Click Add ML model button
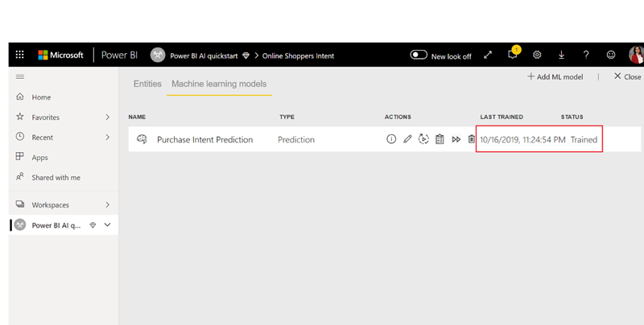This screenshot has width=644, height=325. [x=555, y=77]
